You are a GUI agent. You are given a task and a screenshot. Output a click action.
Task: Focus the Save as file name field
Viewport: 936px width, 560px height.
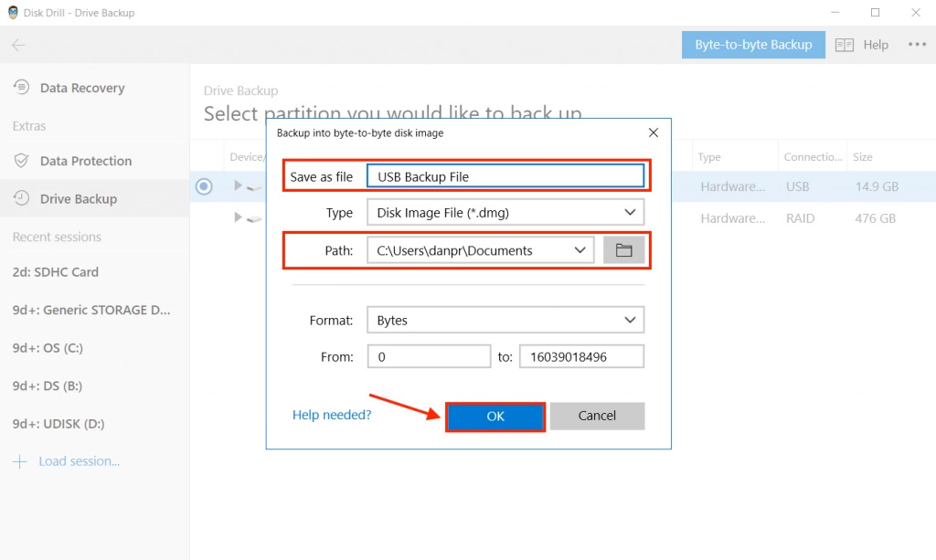coord(505,176)
